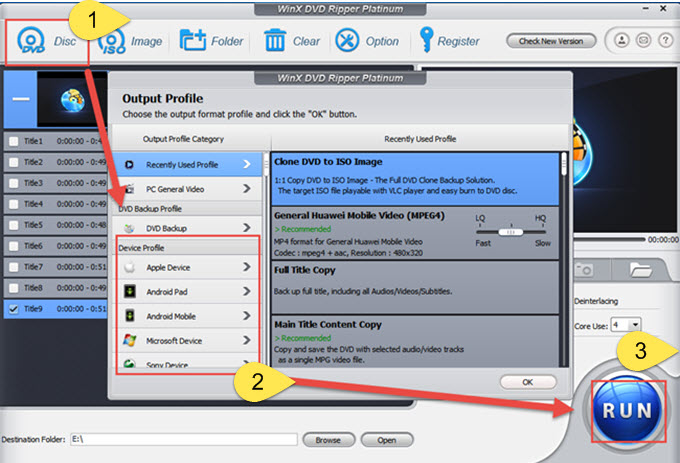The width and height of the screenshot is (680, 463).
Task: Select Clone DVD to ISO Image profile
Action: click(415, 179)
